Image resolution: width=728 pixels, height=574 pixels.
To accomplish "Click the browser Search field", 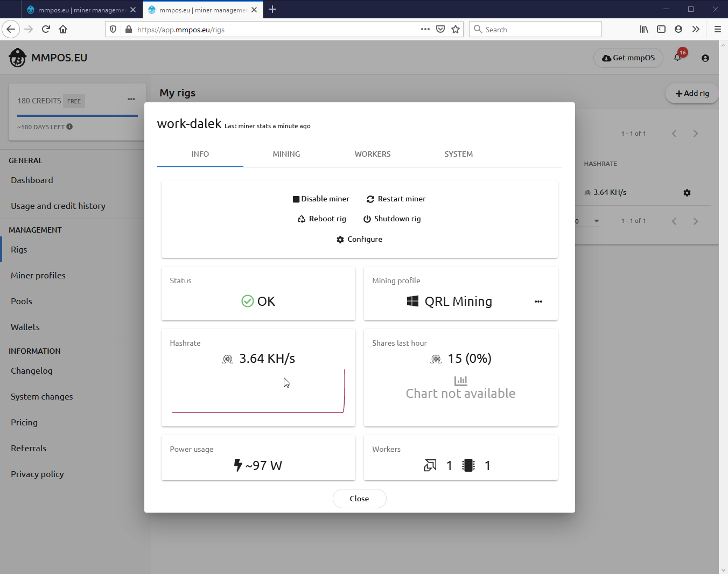I will [x=535, y=29].
